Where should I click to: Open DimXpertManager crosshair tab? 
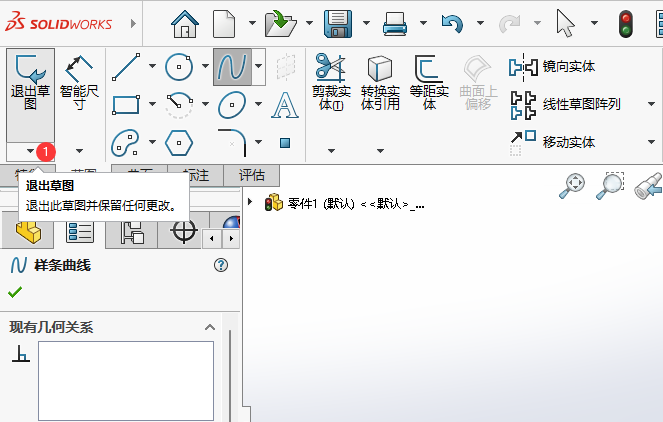pyautogui.click(x=184, y=231)
